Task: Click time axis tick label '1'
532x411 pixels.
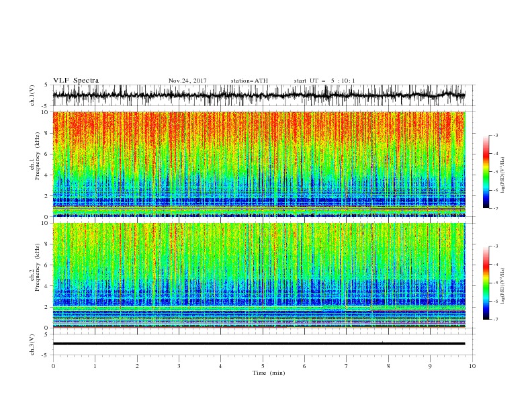Action: pyautogui.click(x=95, y=366)
